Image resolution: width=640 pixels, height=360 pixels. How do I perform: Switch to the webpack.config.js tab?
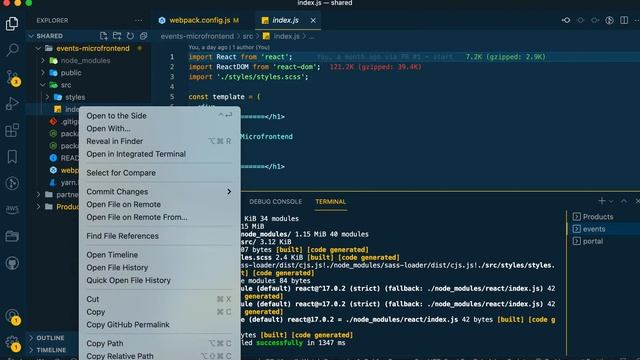coord(199,20)
